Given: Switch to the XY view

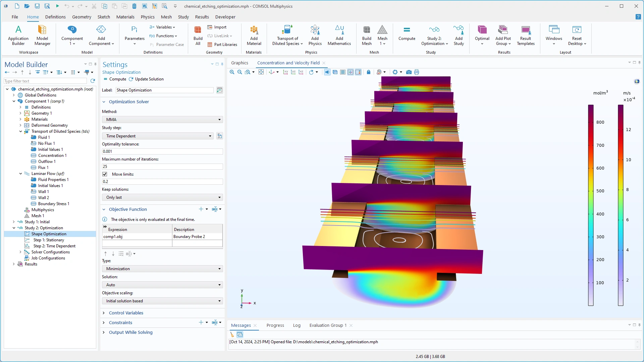Looking at the screenshot, I should [x=285, y=72].
